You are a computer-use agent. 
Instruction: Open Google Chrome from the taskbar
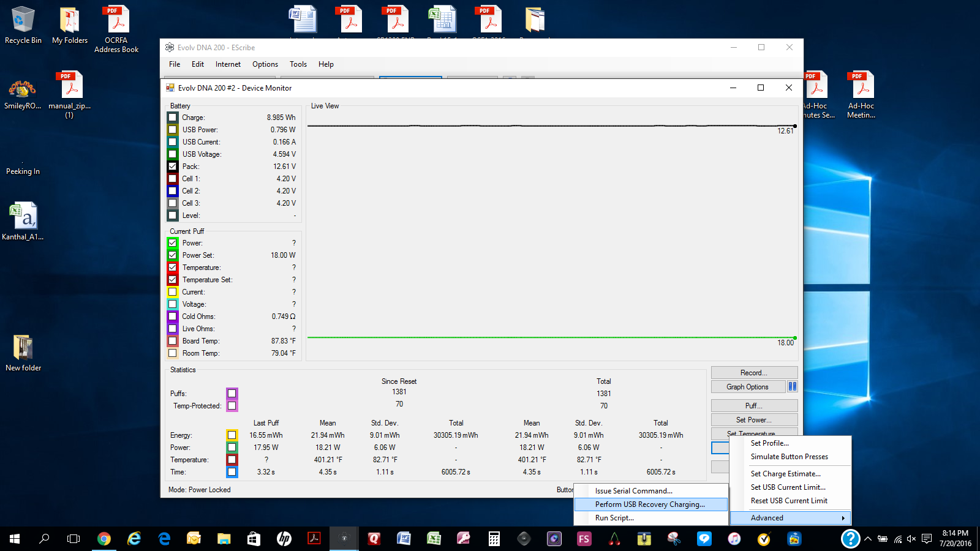(x=104, y=539)
